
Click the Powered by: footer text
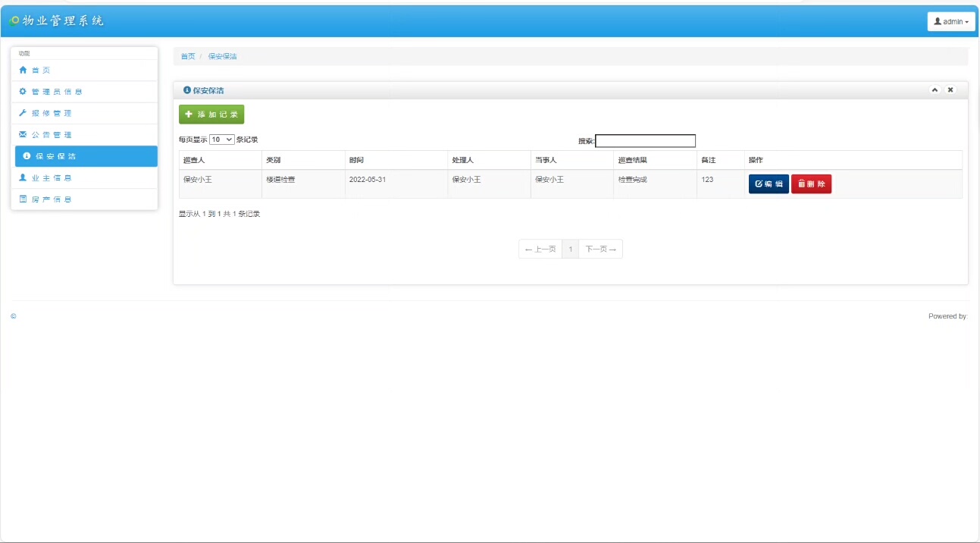click(948, 316)
